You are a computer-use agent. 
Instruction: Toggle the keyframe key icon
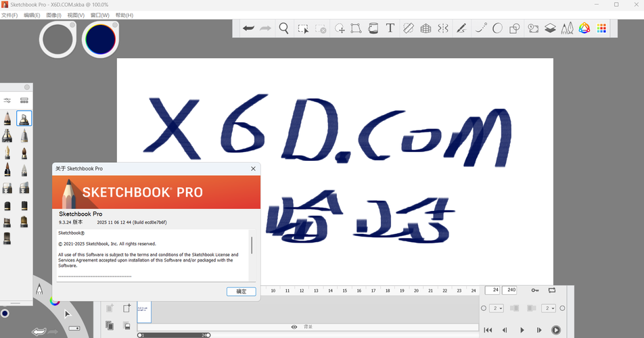[x=534, y=290]
